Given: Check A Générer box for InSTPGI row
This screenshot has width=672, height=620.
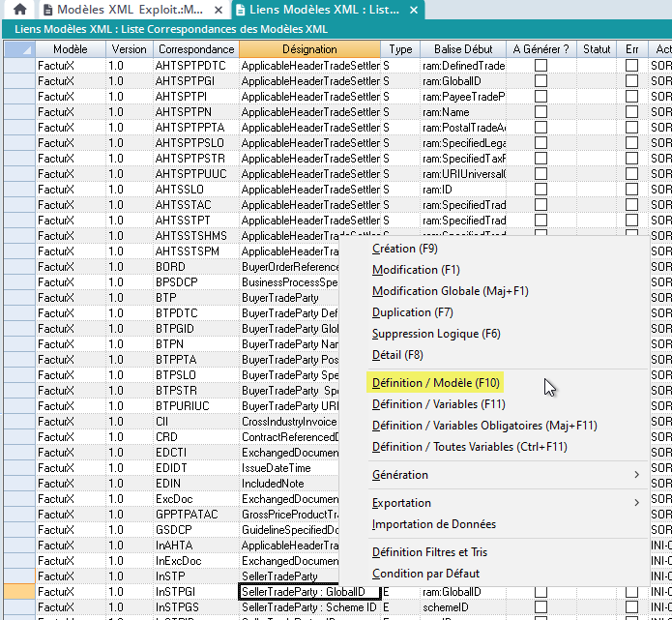Looking at the screenshot, I should coord(541,592).
